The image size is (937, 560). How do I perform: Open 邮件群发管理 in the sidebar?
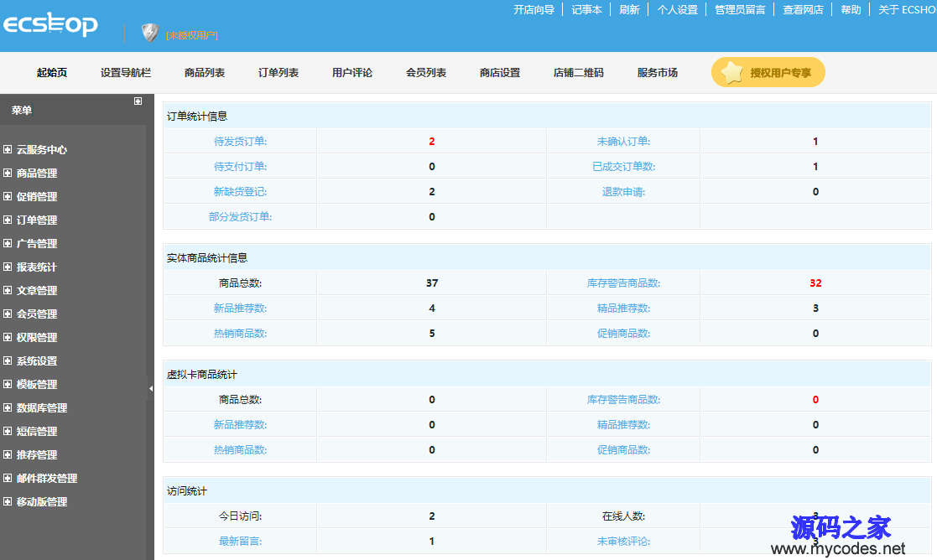tap(47, 478)
